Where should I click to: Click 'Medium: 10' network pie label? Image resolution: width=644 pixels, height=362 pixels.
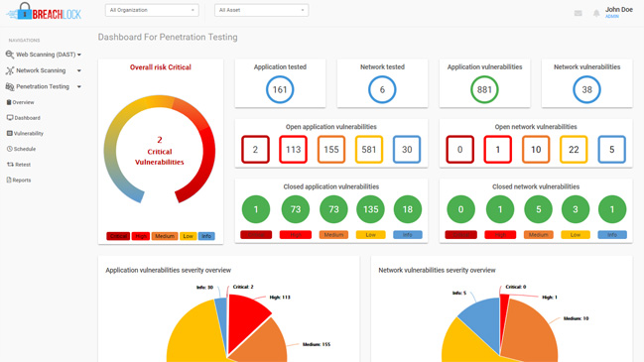tap(576, 318)
